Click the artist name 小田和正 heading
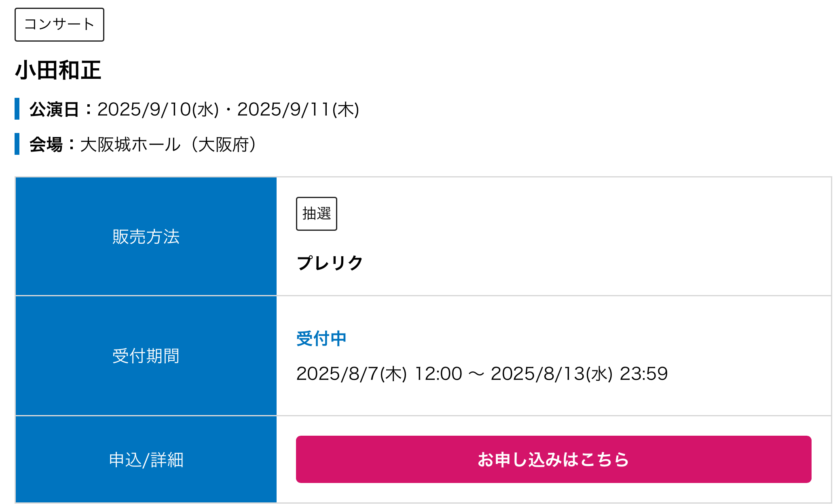Image resolution: width=833 pixels, height=504 pixels. pyautogui.click(x=58, y=70)
